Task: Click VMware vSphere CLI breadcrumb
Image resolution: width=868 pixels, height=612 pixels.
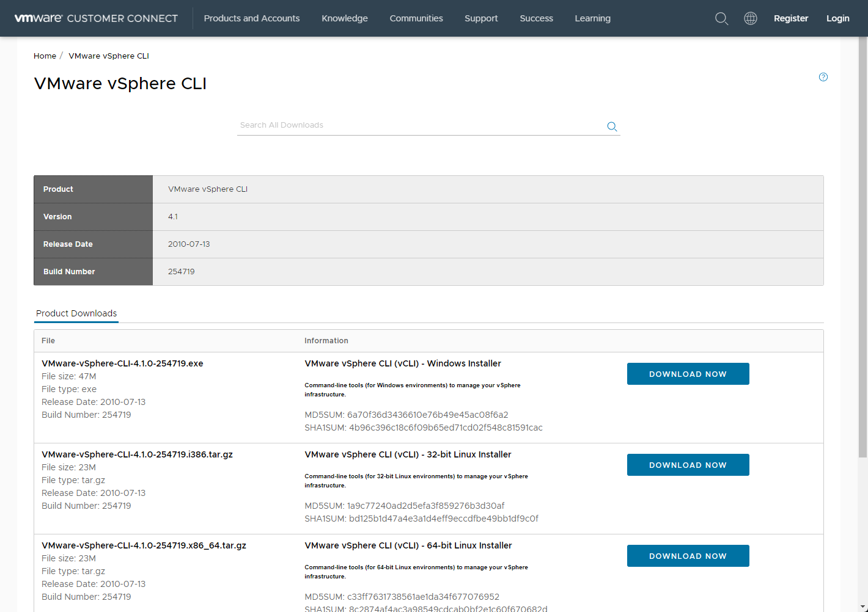Action: (109, 56)
